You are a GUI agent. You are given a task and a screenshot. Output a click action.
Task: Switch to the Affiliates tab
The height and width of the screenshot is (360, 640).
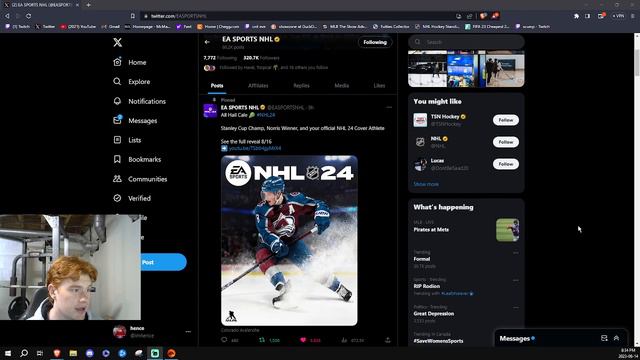pos(258,86)
